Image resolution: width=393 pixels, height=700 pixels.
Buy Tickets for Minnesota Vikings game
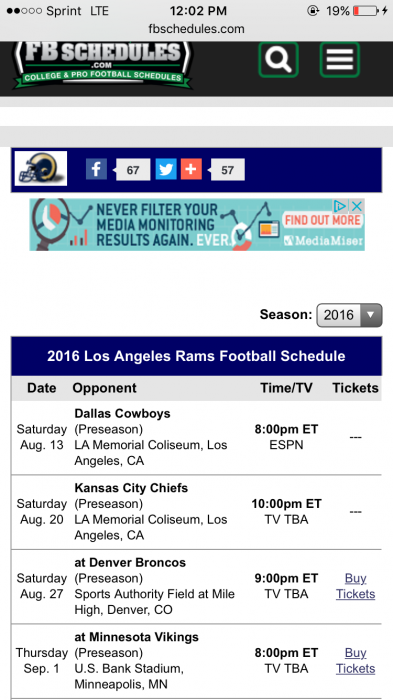(355, 661)
